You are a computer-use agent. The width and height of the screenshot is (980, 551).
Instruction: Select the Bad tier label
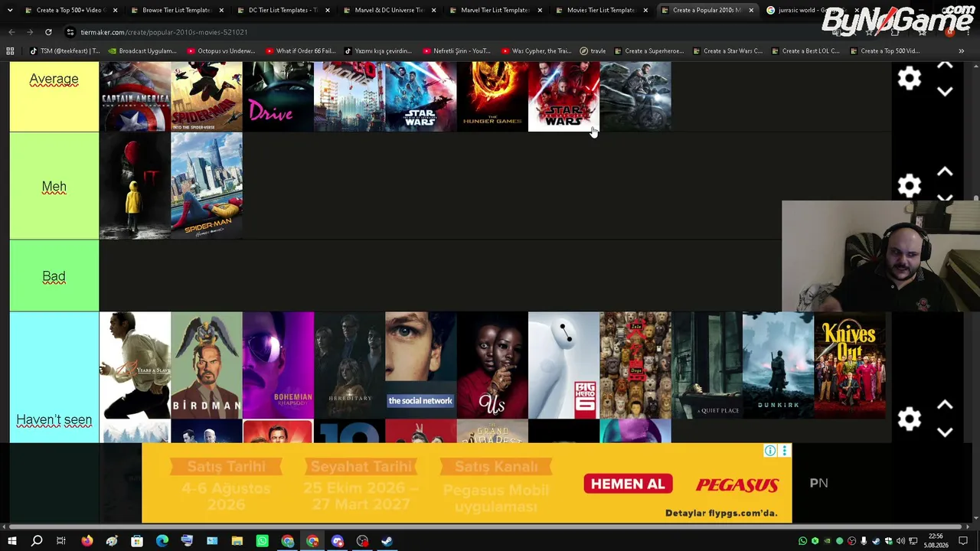coord(54,276)
